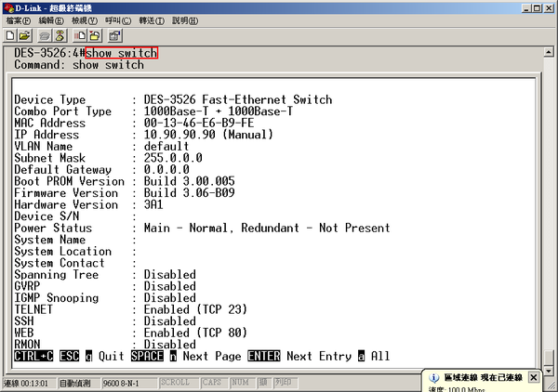Click the ENTER key hint
Image resolution: width=558 pixels, height=392 pixels.
[264, 356]
